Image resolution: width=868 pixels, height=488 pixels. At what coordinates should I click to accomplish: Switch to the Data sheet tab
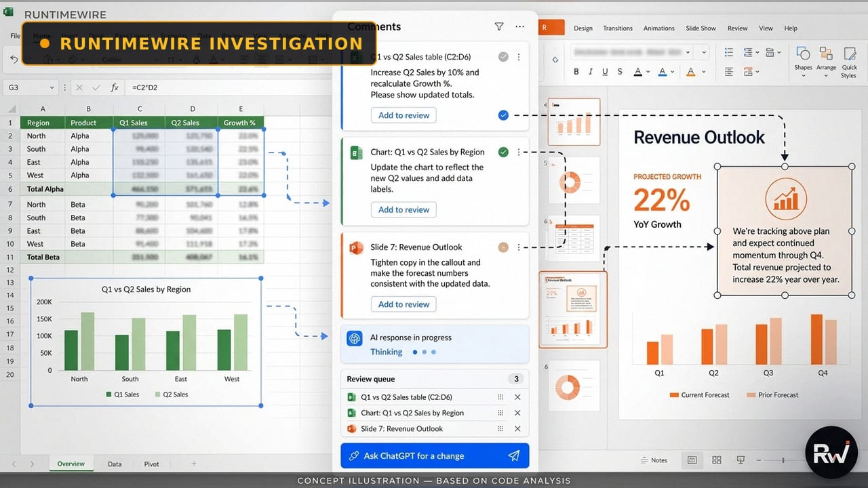[115, 464]
